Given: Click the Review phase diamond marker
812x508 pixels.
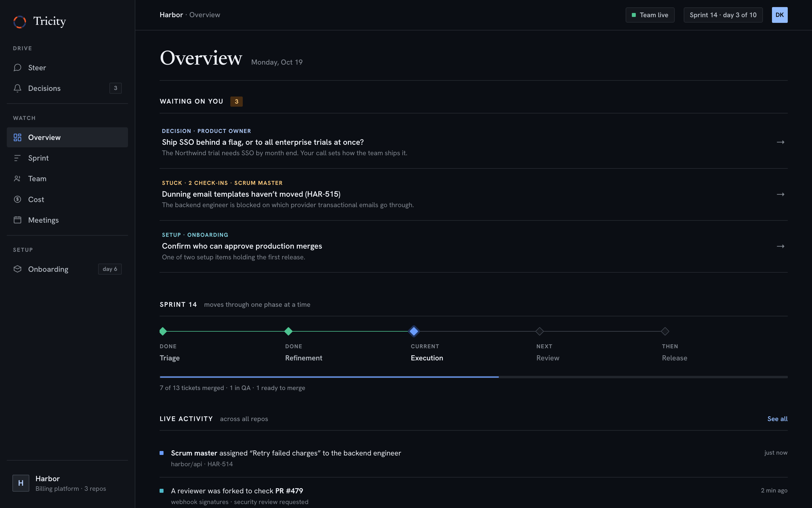Looking at the screenshot, I should (x=539, y=331).
